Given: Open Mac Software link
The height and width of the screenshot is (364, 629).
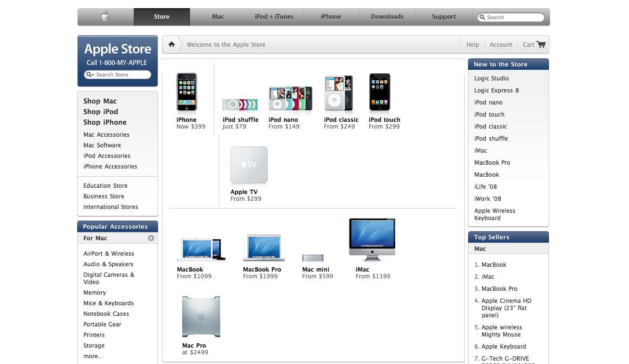Looking at the screenshot, I should coord(102,145).
